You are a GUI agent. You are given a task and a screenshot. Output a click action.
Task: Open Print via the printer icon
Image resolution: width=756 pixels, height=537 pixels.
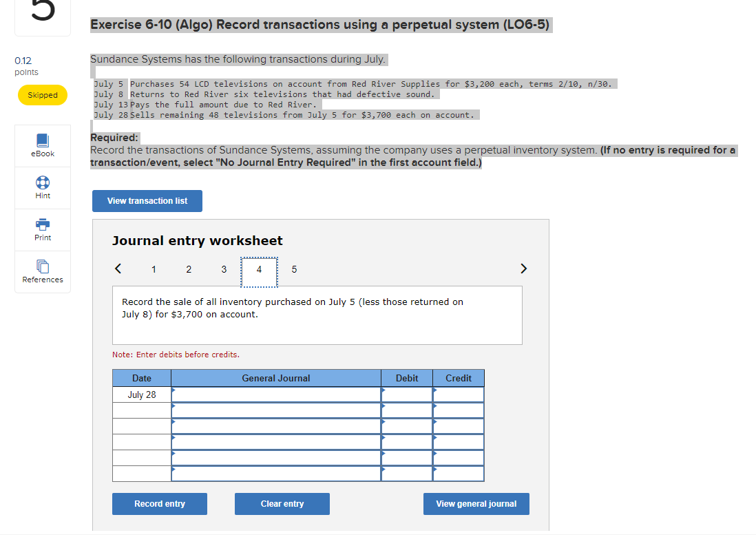coord(42,229)
